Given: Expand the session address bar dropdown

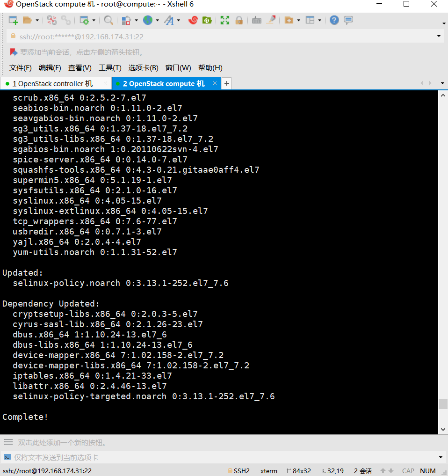Looking at the screenshot, I should pyautogui.click(x=438, y=36).
